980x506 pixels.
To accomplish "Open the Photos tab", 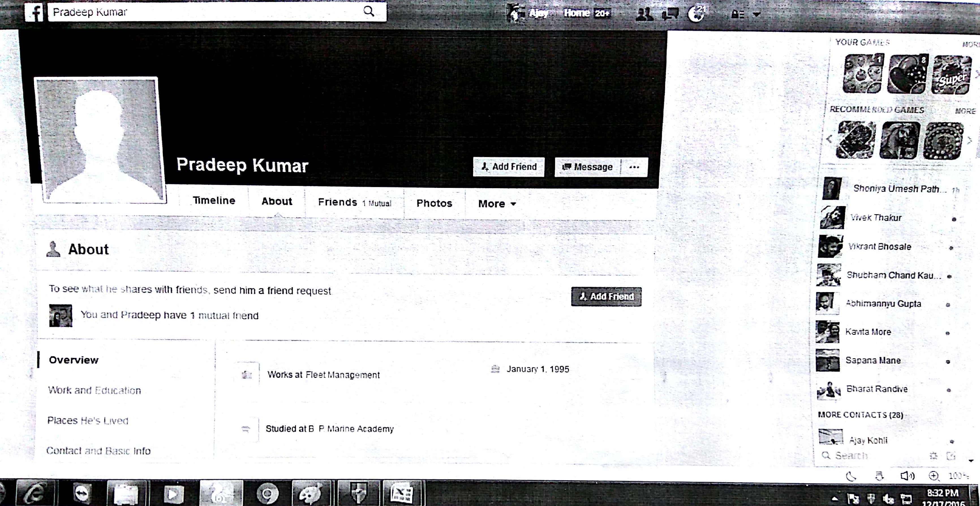I will (434, 203).
